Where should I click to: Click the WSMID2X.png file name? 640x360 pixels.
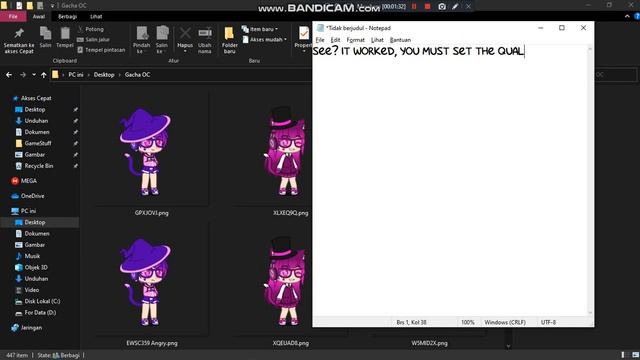pos(429,343)
